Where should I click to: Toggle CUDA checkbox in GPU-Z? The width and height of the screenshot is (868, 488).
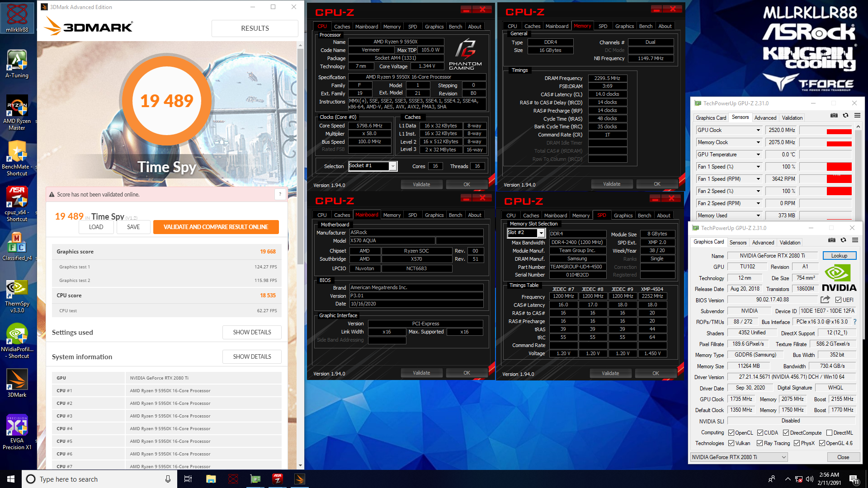(x=760, y=433)
